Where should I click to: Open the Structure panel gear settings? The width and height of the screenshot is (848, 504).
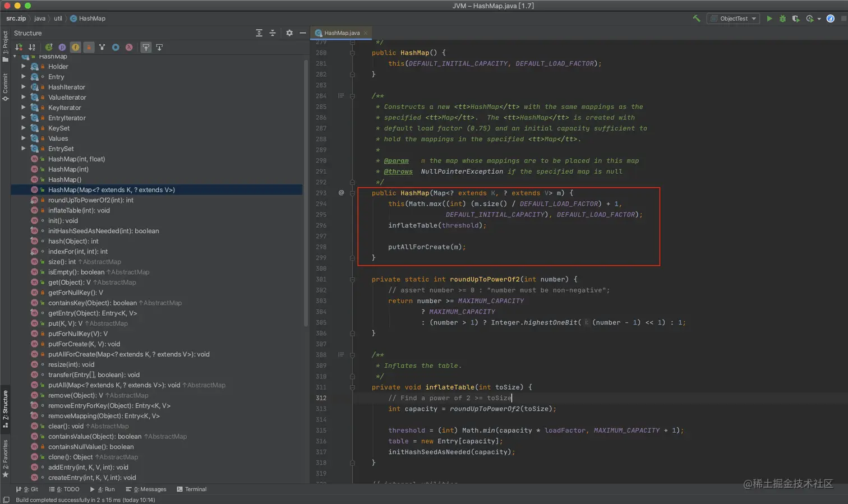click(x=289, y=33)
